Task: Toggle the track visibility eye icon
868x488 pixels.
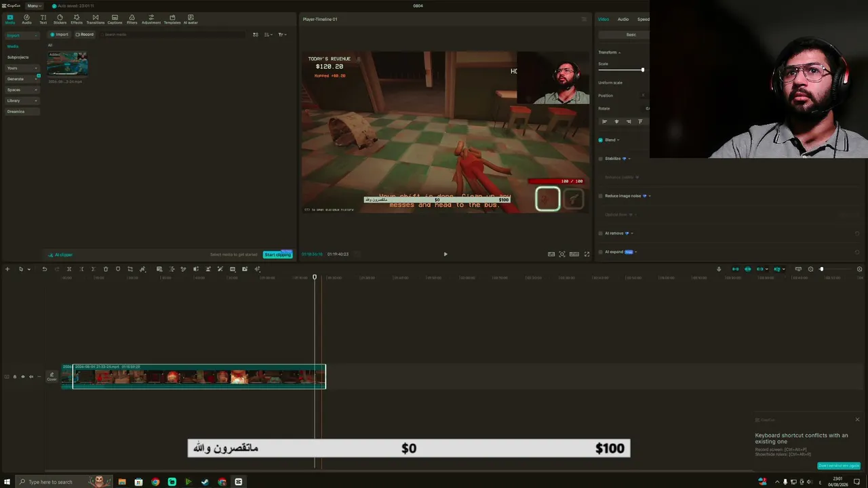Action: click(22, 377)
